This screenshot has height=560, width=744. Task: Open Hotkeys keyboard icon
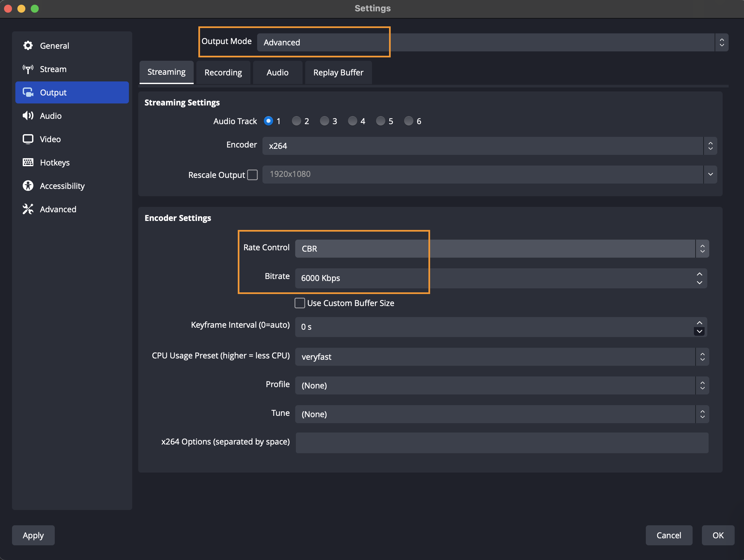pos(28,162)
